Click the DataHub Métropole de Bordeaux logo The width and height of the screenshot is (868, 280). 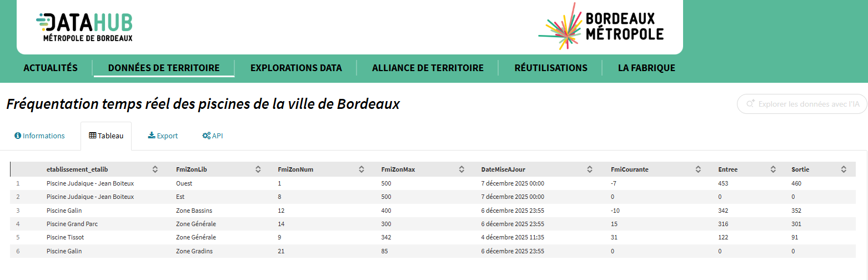[84, 27]
